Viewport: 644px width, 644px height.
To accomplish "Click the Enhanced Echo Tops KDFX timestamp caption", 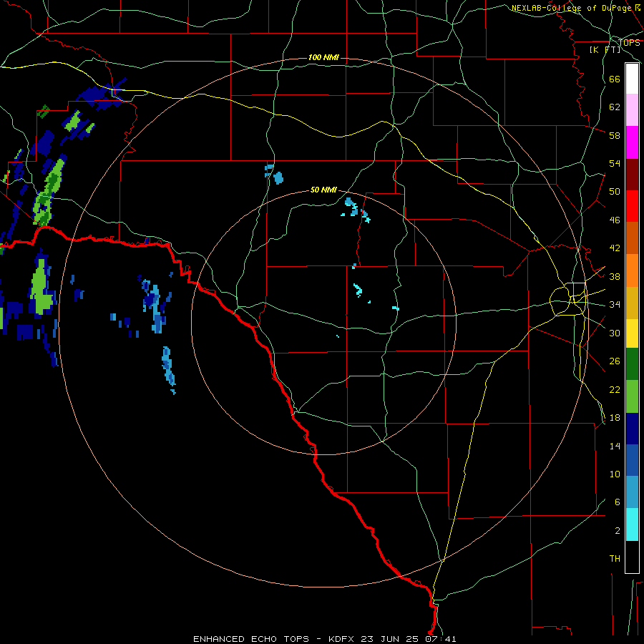I will pos(324,639).
